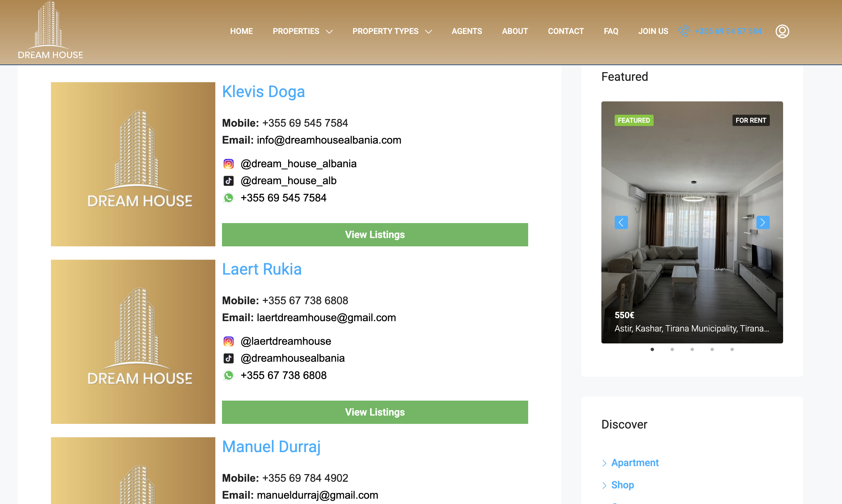This screenshot has height=504, width=842.
Task: Go to next featured property slide
Action: [762, 222]
